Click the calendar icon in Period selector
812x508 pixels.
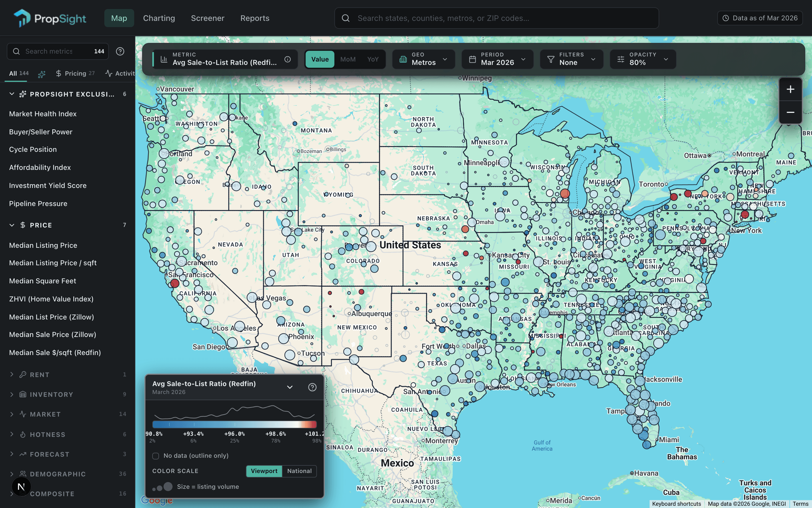tap(472, 59)
